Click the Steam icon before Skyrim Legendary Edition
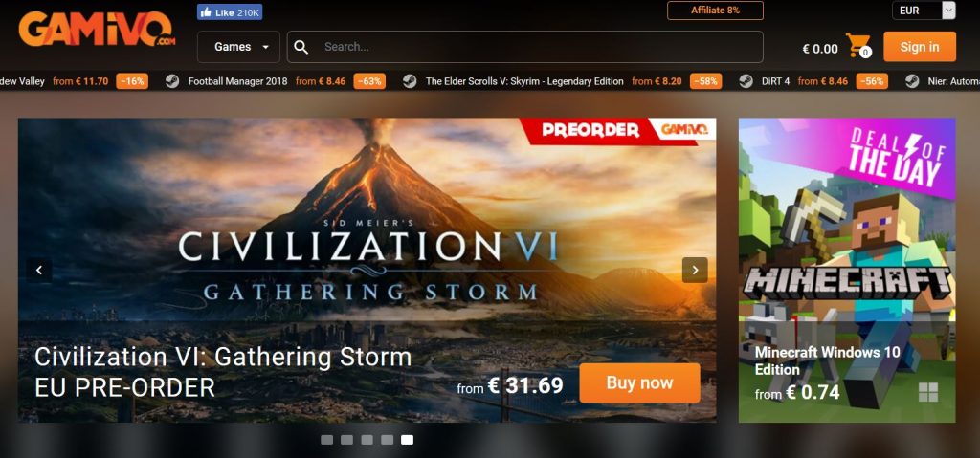This screenshot has height=458, width=980. click(x=410, y=81)
